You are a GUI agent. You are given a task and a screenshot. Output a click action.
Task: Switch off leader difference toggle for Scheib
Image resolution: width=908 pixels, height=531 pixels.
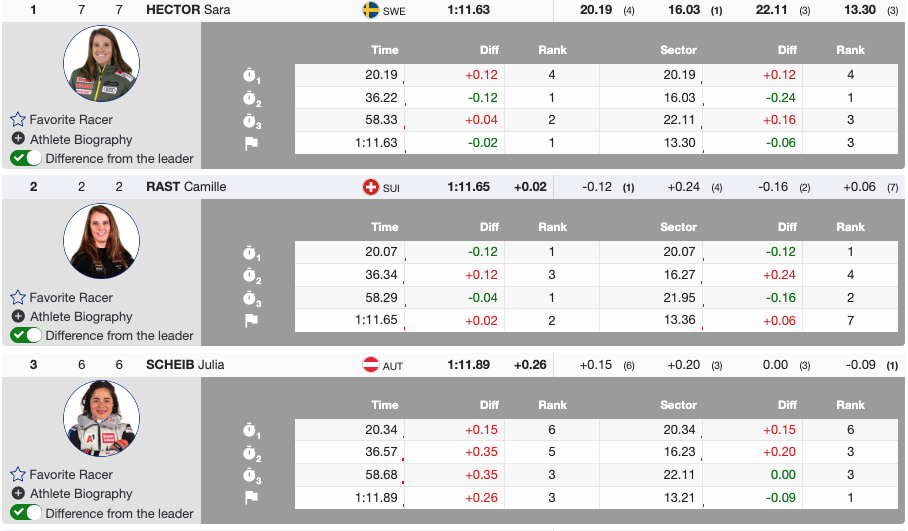27,513
